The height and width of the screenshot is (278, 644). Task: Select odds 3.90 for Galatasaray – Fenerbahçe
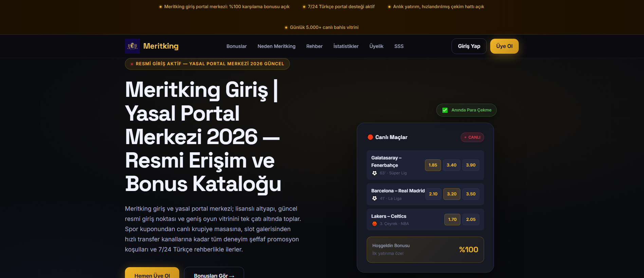[471, 165]
